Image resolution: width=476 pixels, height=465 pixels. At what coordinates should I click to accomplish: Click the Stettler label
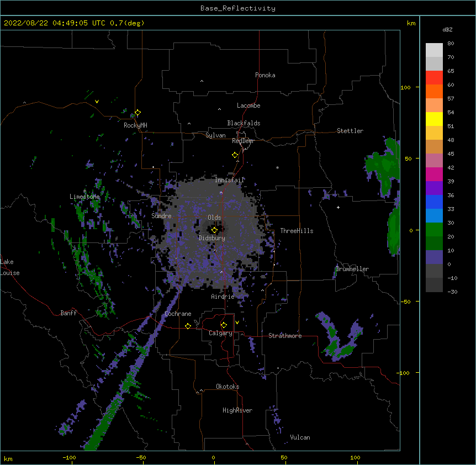tap(350, 131)
